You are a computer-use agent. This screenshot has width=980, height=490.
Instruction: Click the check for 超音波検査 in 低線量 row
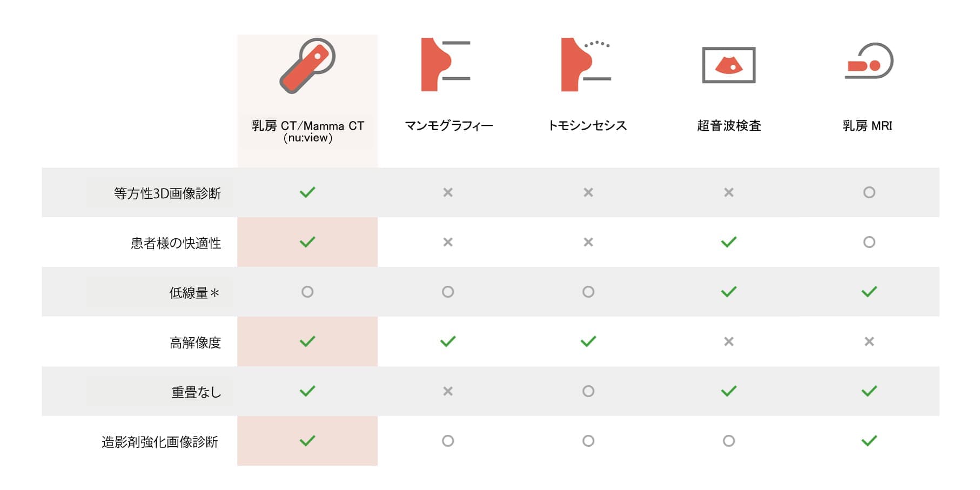[728, 292]
